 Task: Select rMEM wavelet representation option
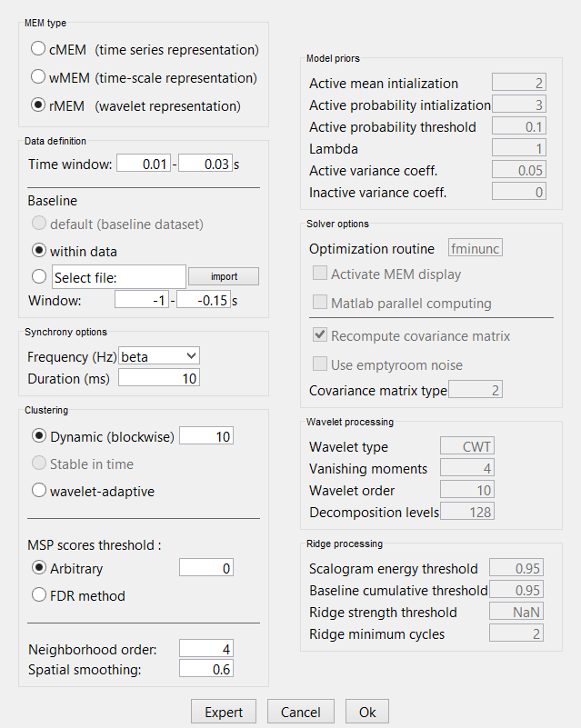pyautogui.click(x=39, y=105)
